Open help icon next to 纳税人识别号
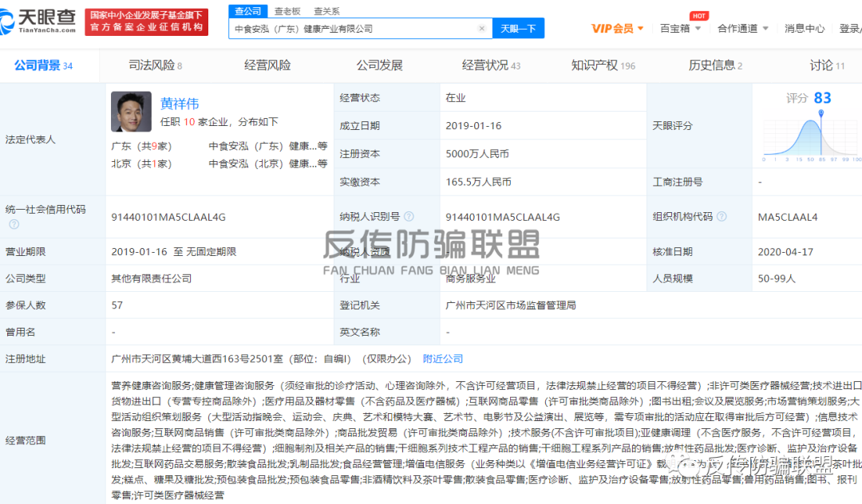Screen dimensions: 862x504 (x=409, y=216)
